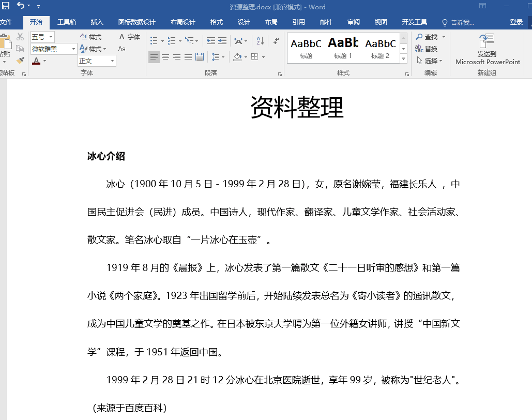Apply the dark red font color
532x420 pixels.
coord(36,61)
